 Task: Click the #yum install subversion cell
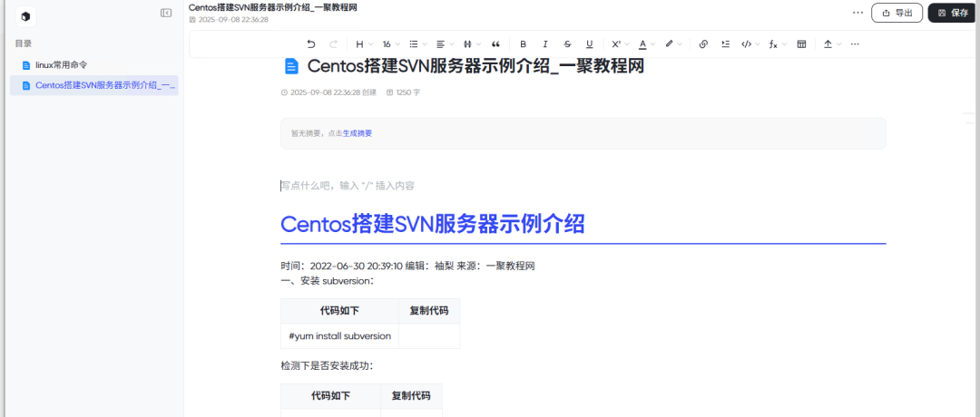coord(340,335)
